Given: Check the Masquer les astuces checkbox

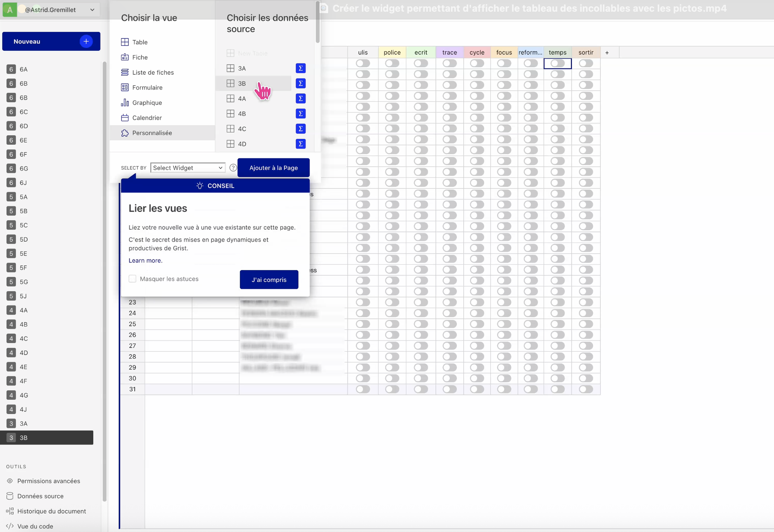Looking at the screenshot, I should point(132,279).
